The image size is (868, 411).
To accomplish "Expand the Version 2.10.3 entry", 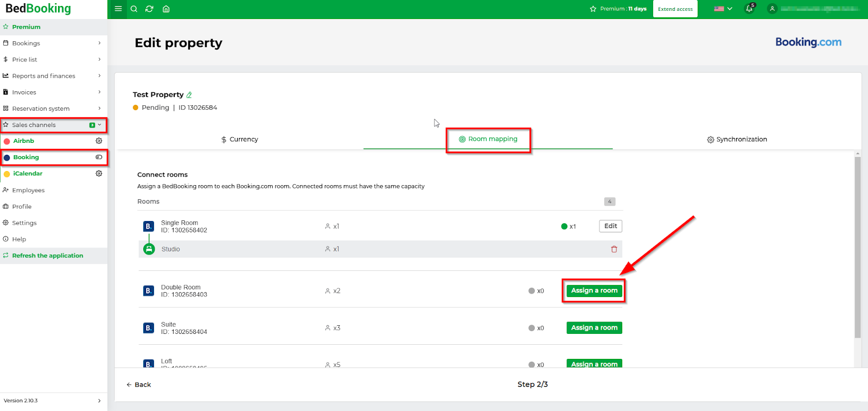I will pyautogui.click(x=54, y=401).
